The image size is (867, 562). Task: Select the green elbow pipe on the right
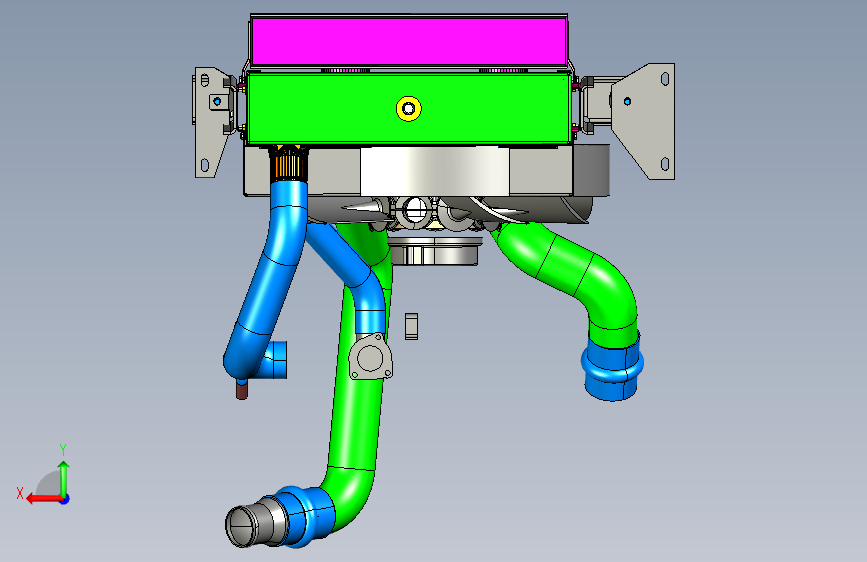(575, 277)
